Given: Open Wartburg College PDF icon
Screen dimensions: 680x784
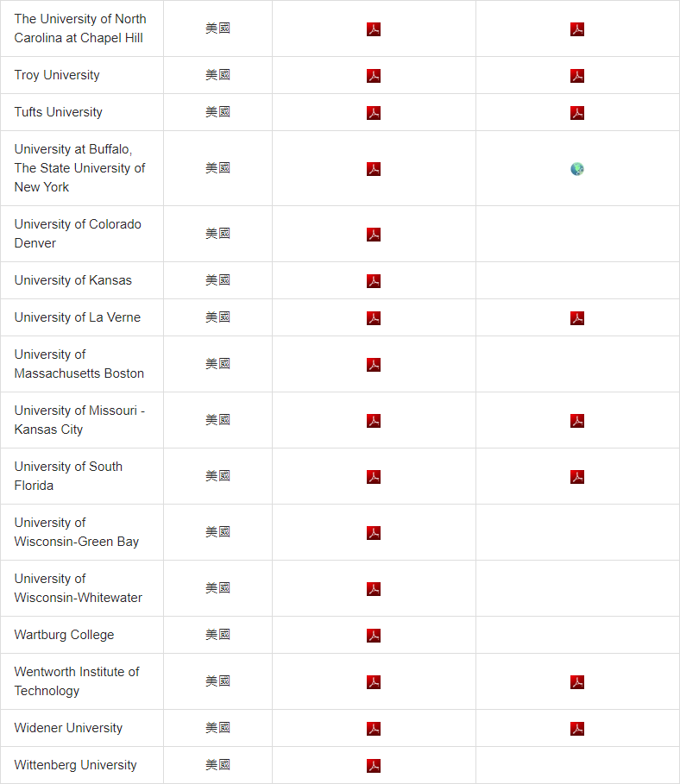Looking at the screenshot, I should coord(374,636).
